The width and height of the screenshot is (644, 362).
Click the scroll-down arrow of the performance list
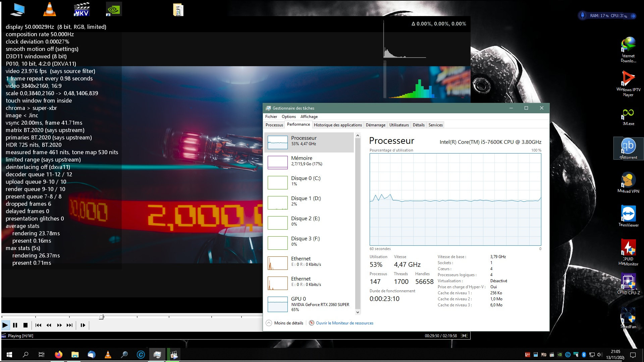point(358,312)
